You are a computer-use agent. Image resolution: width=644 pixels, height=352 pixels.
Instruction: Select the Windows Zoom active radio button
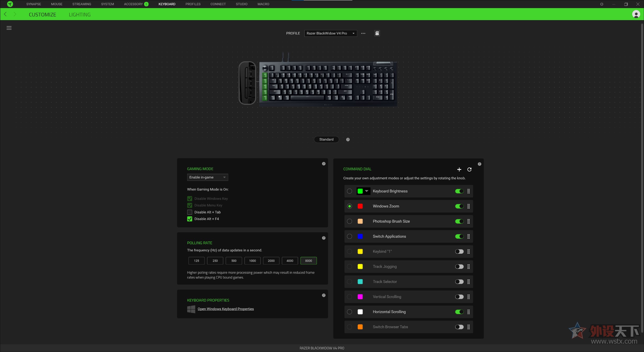point(349,206)
